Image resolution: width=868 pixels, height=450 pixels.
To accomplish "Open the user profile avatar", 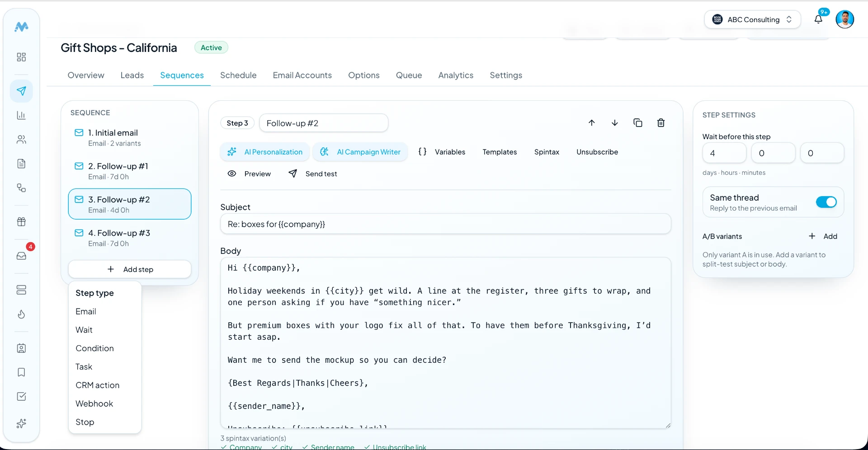I will [x=844, y=19].
